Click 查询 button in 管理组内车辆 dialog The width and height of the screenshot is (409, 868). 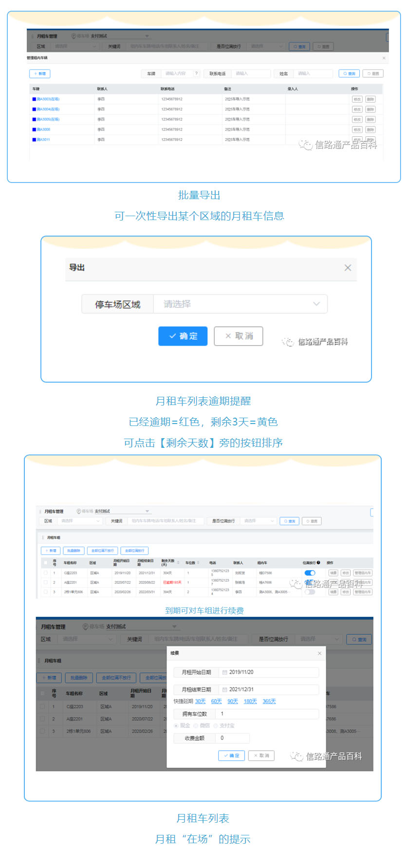349,74
